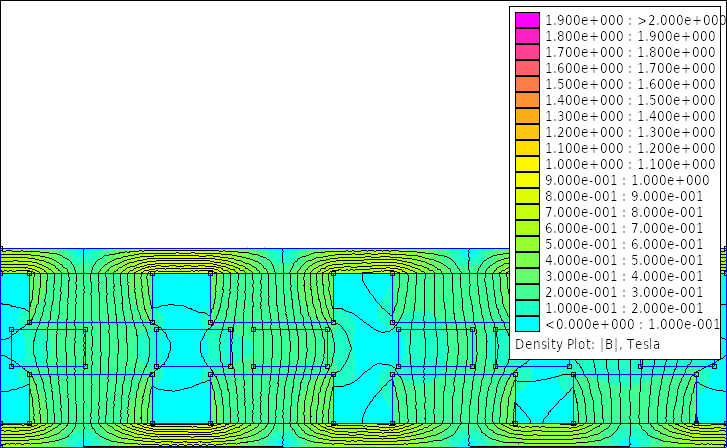The height and width of the screenshot is (448, 727).
Task: Click the legend text '1.500e+000 : 1.600e+000'
Action: 630,84
